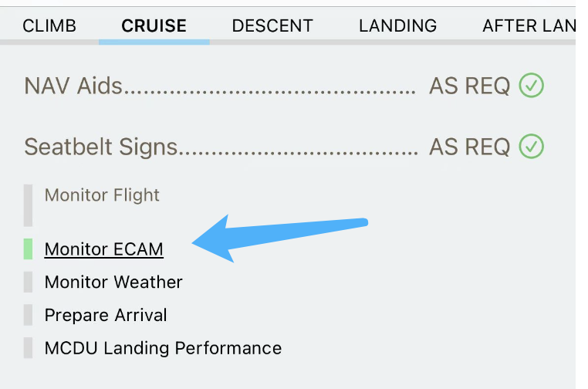Select MCDU Landing Performance item
Viewport: 588px width, 389px height.
click(x=163, y=348)
